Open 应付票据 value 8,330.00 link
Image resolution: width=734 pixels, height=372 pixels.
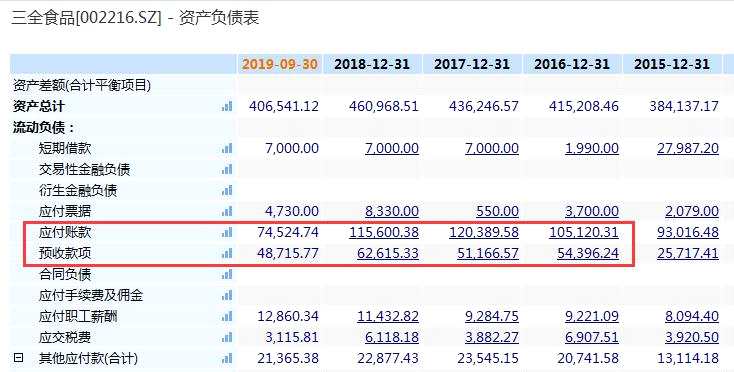point(392,212)
